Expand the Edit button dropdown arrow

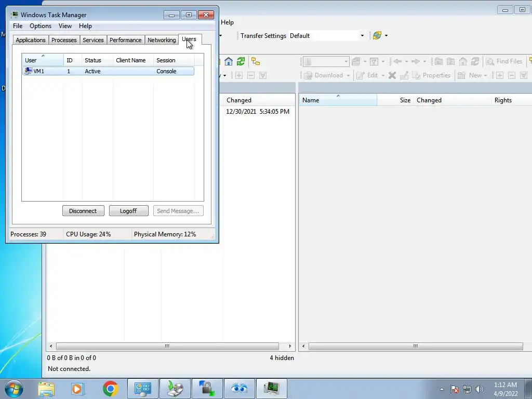coord(383,75)
